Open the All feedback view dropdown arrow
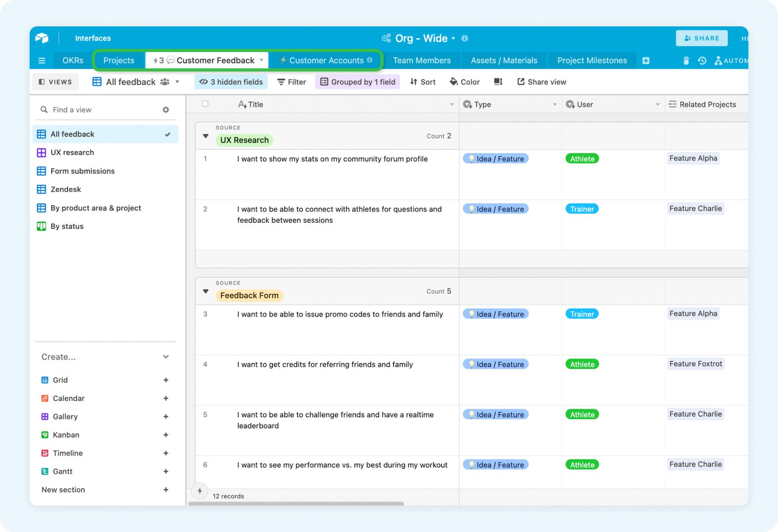The width and height of the screenshot is (778, 532). [x=177, y=82]
